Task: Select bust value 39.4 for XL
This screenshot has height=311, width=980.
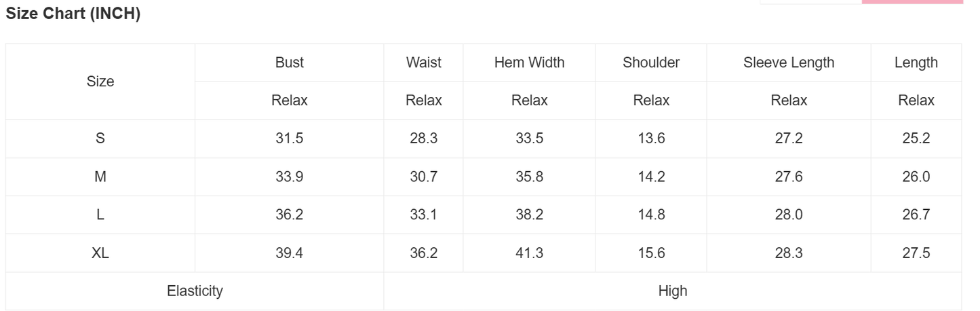Action: 290,253
